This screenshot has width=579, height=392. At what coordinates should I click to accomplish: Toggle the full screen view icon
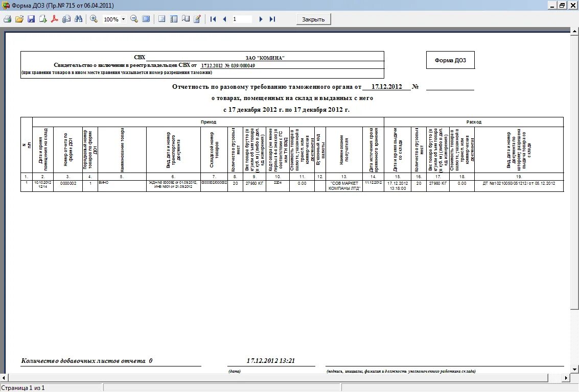coord(146,19)
